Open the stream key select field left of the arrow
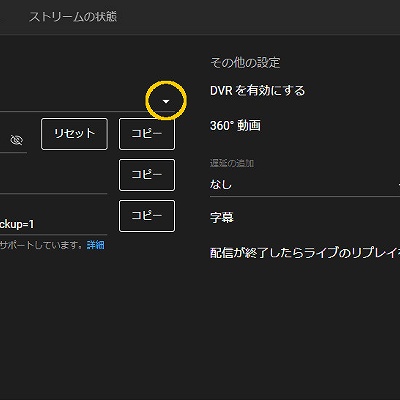The height and width of the screenshot is (400, 400). (80, 101)
